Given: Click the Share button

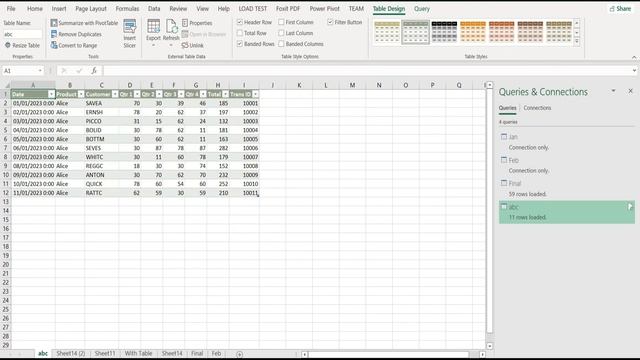Looking at the screenshot, I should pyautogui.click(x=620, y=9).
